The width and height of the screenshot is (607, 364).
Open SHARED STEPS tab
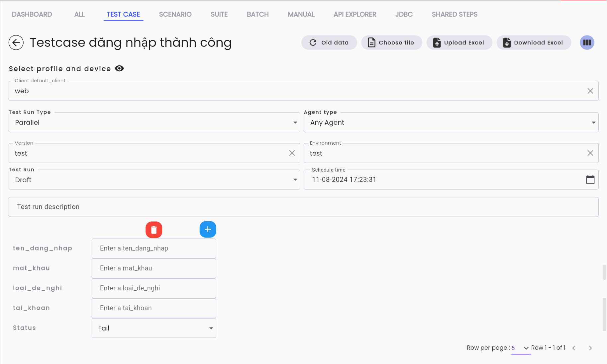pos(455,14)
